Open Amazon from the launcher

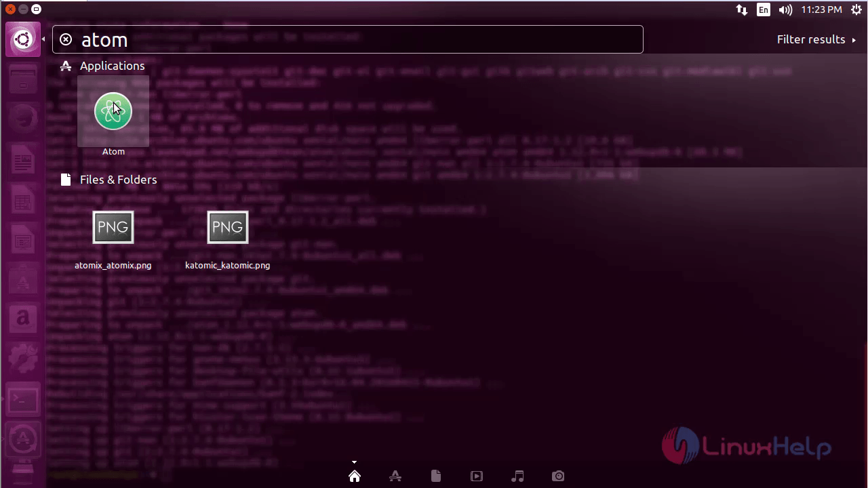[23, 317]
